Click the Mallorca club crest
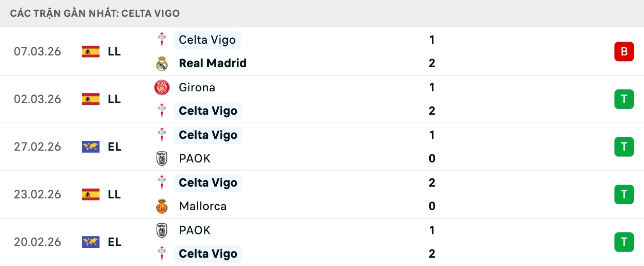The image size is (644, 266). click(x=162, y=206)
